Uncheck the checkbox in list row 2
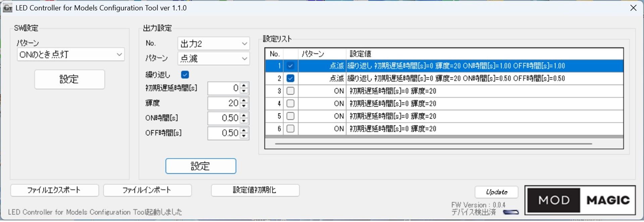The height and width of the screenshot is (222, 644). click(x=290, y=78)
